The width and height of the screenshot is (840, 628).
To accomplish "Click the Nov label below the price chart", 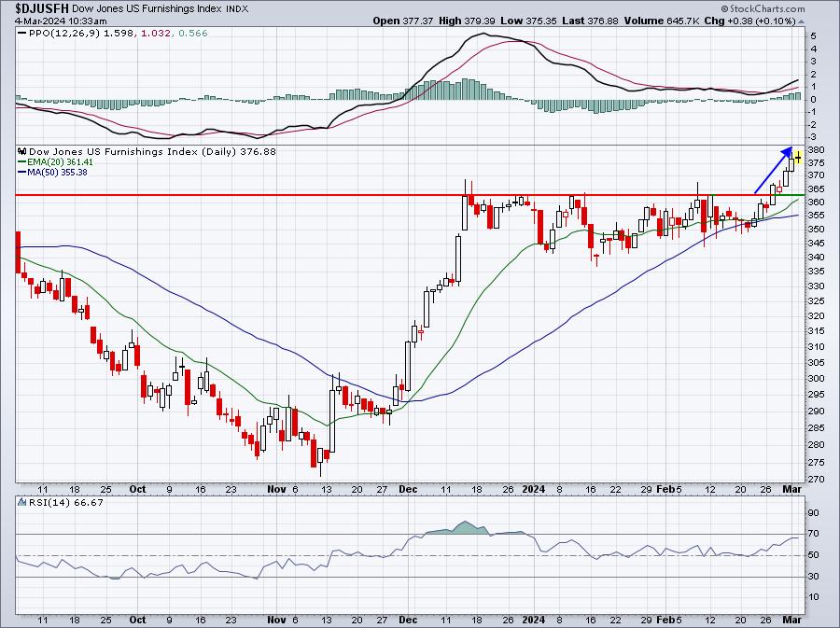I will [276, 489].
